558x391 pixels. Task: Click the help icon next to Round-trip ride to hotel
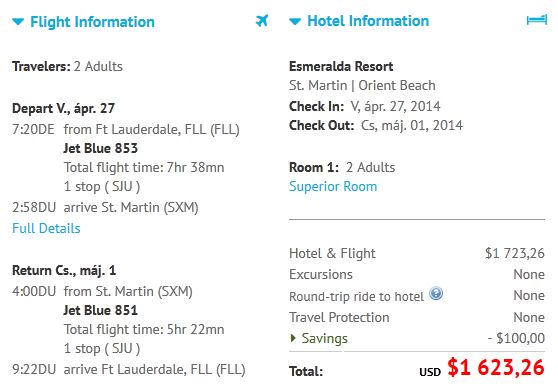coord(436,294)
